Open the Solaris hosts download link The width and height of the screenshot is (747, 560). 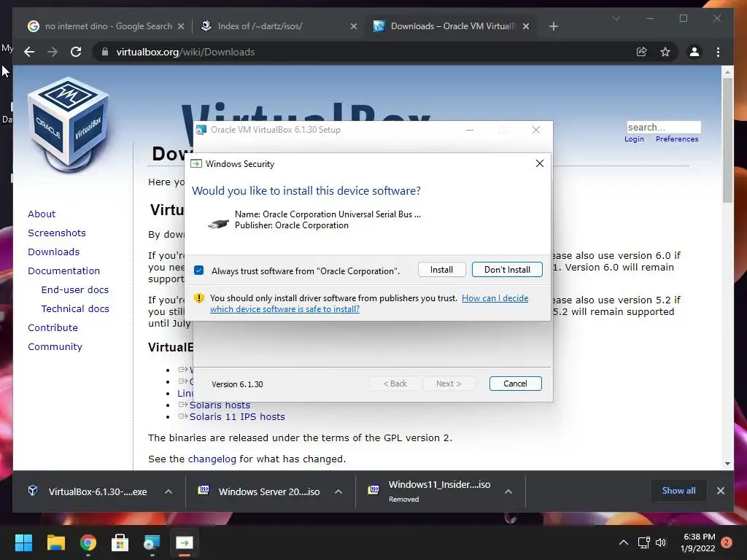pyautogui.click(x=220, y=405)
